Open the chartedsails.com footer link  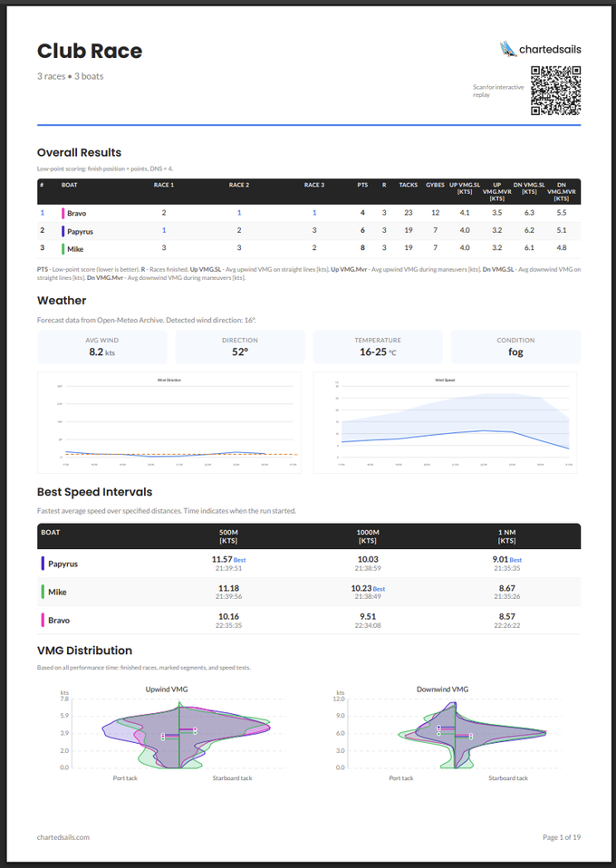tap(63, 837)
